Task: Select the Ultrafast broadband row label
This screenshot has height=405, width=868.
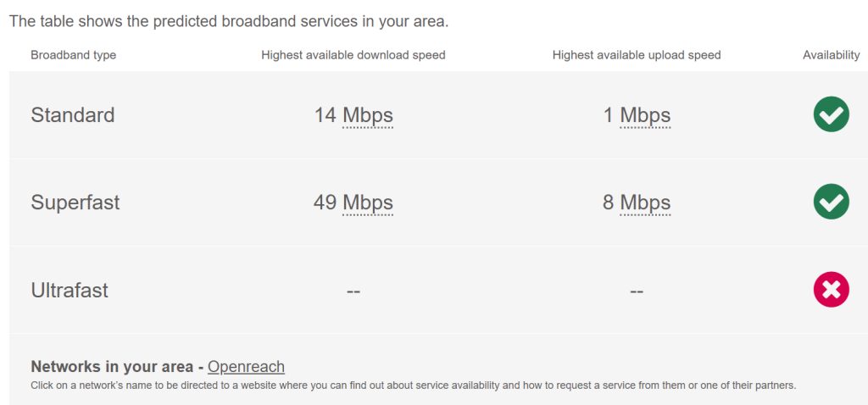Action: (x=70, y=291)
